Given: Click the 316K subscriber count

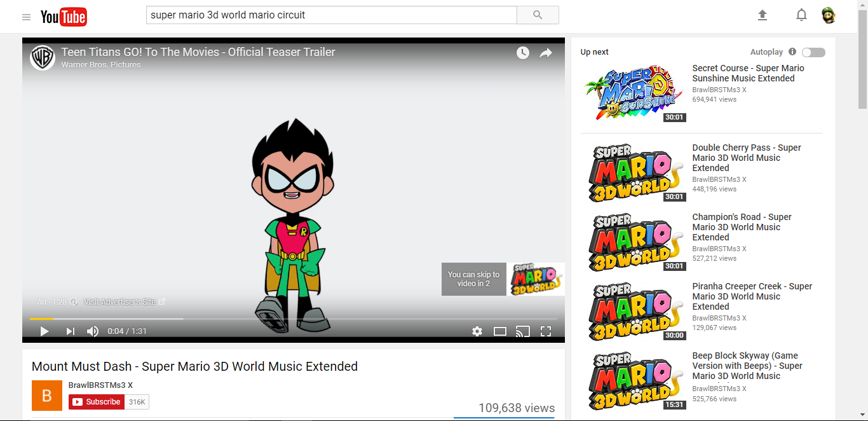Looking at the screenshot, I should 137,402.
